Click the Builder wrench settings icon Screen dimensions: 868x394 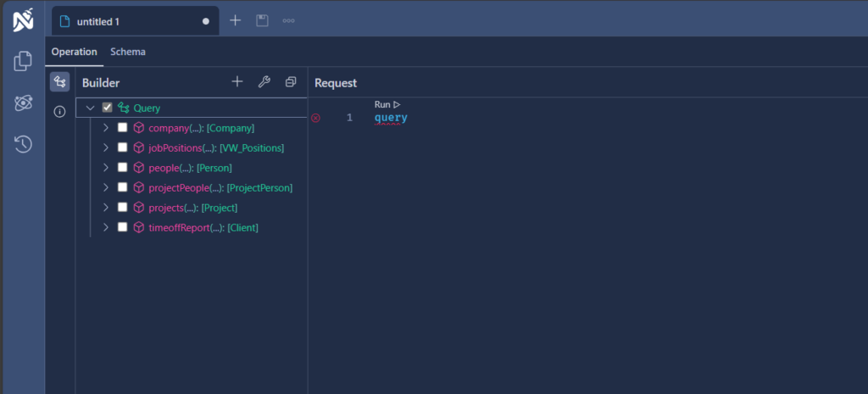click(264, 82)
